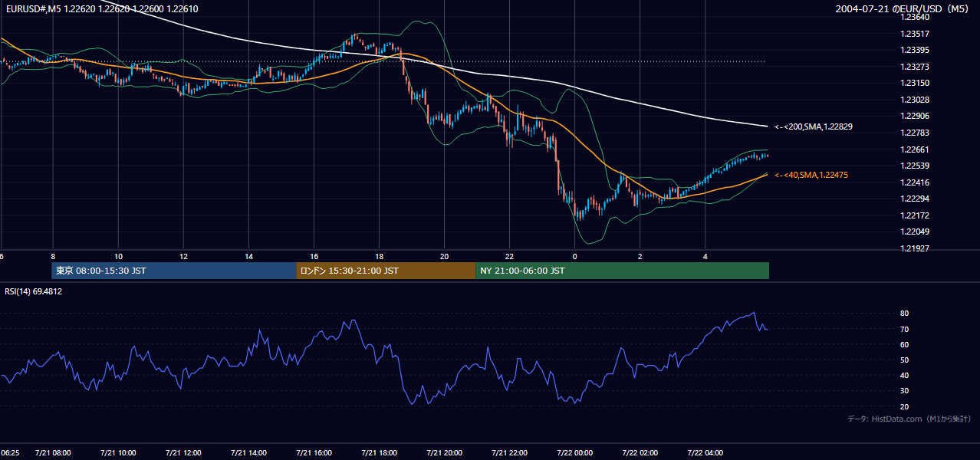
Task: Click hour label 10 under the price chart
Action: (x=118, y=256)
